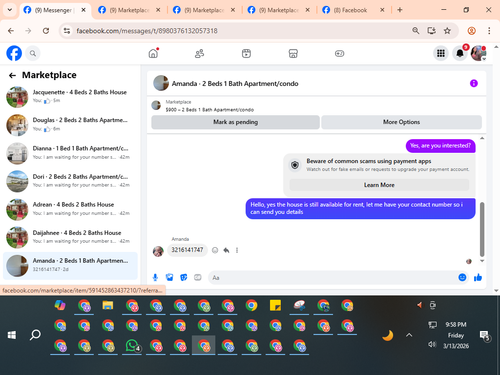Open the Chrome profile avatar icon
The image size is (500, 375).
tap(471, 31)
